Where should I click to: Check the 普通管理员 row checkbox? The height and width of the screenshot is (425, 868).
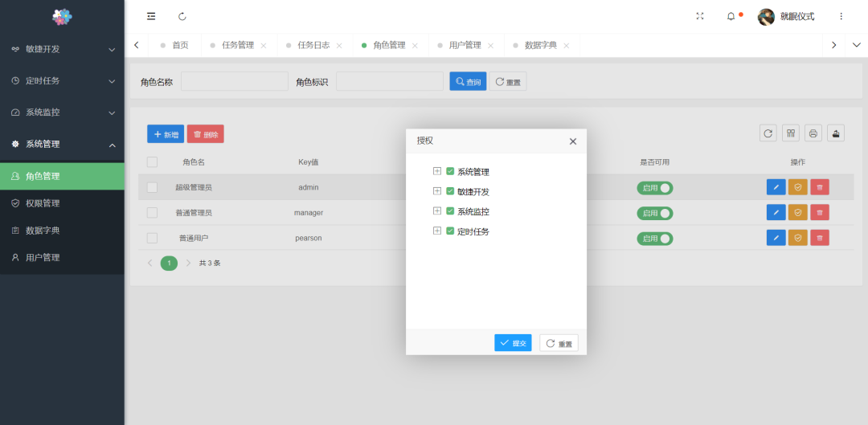click(x=152, y=213)
